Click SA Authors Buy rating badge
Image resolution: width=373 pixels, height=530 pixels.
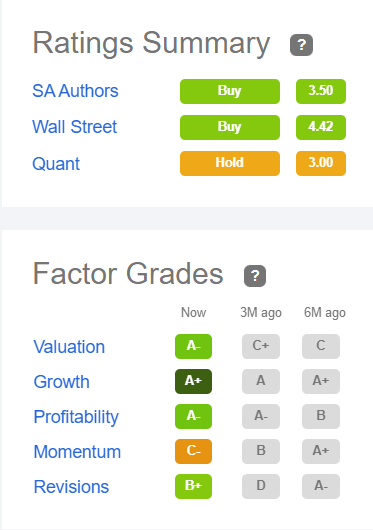[x=230, y=91]
